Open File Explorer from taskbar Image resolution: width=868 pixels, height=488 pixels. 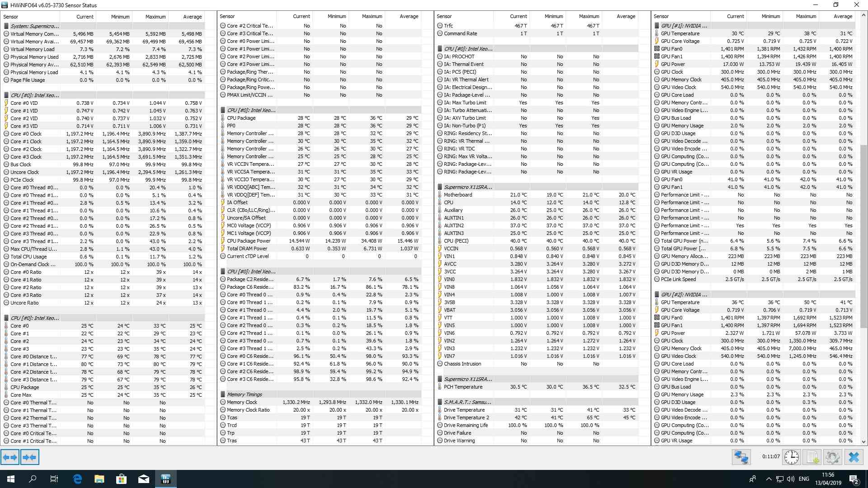click(99, 479)
